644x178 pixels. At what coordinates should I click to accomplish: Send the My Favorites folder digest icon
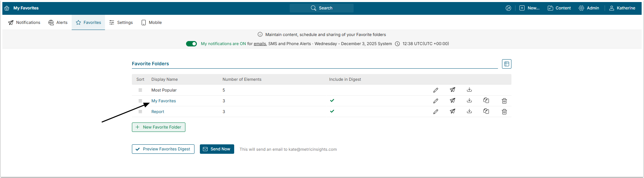point(453,101)
